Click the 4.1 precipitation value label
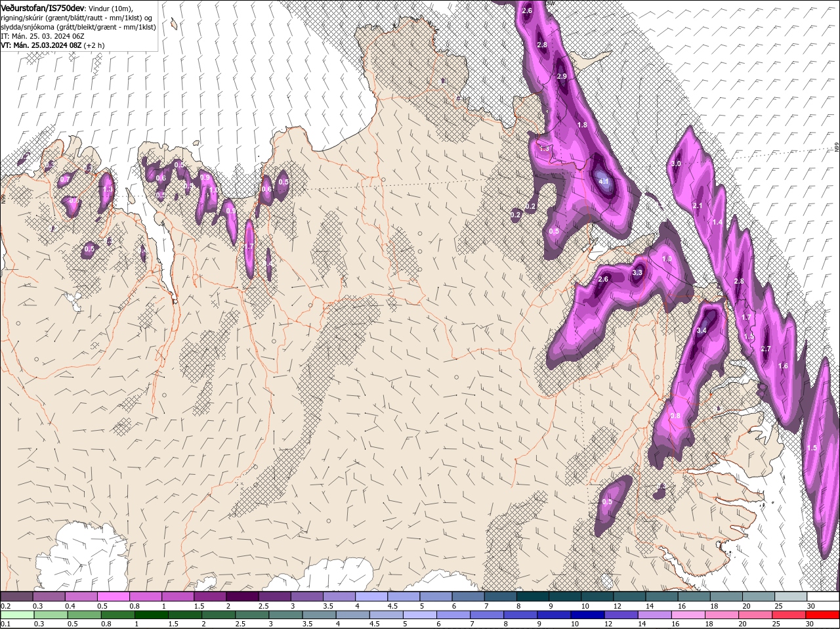 click(x=604, y=181)
